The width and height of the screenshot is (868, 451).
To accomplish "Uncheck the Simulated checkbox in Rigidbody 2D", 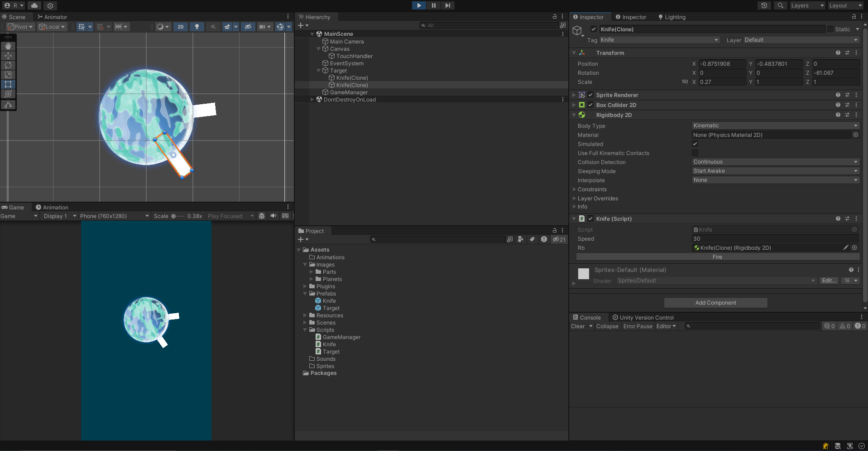I will coord(695,144).
